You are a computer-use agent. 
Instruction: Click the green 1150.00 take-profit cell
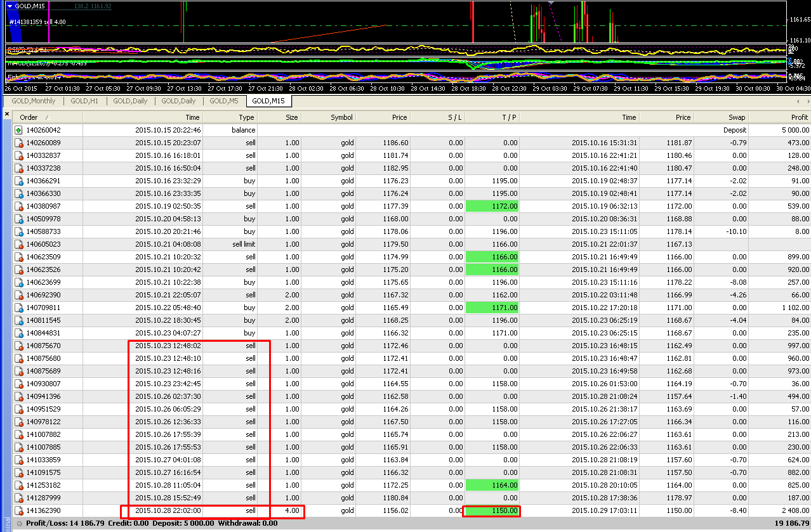[x=492, y=510]
